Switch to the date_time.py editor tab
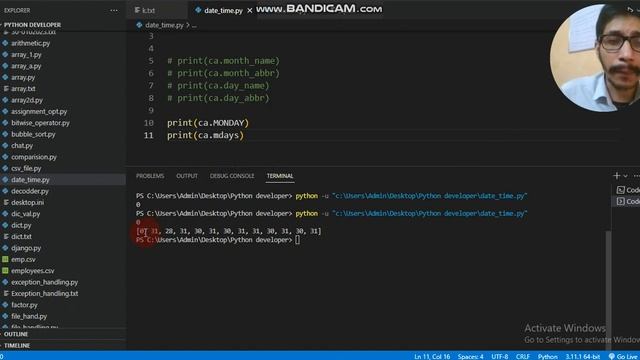 click(223, 11)
